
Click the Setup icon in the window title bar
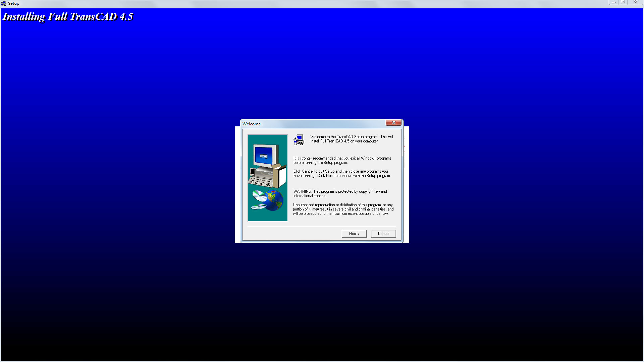coord(4,3)
